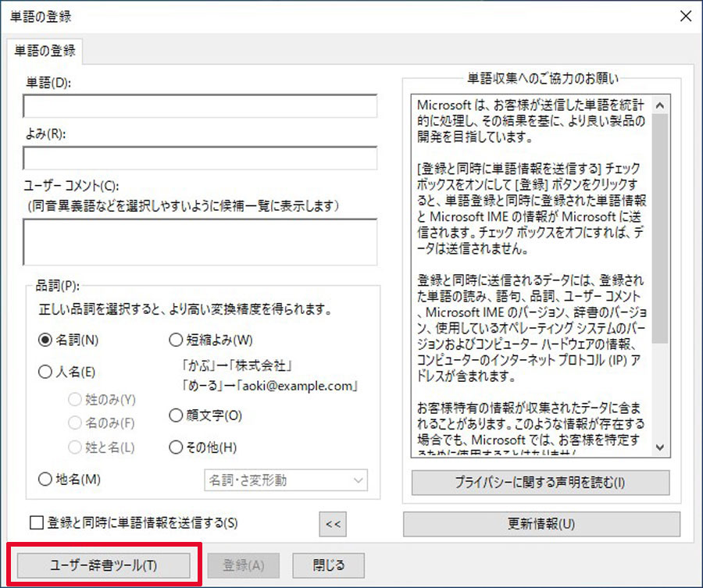Open the 名詞・さ変形動 dropdown
This screenshot has height=588, width=703.
click(x=286, y=480)
